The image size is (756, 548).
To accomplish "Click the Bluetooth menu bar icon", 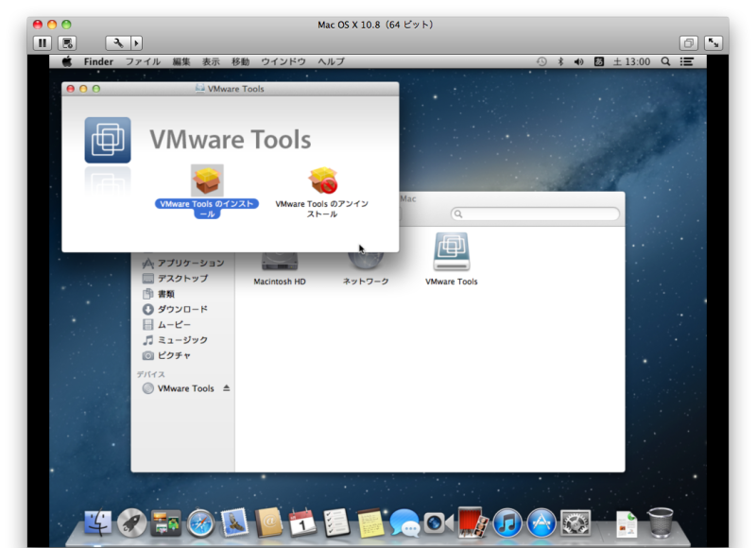I will tap(560, 61).
